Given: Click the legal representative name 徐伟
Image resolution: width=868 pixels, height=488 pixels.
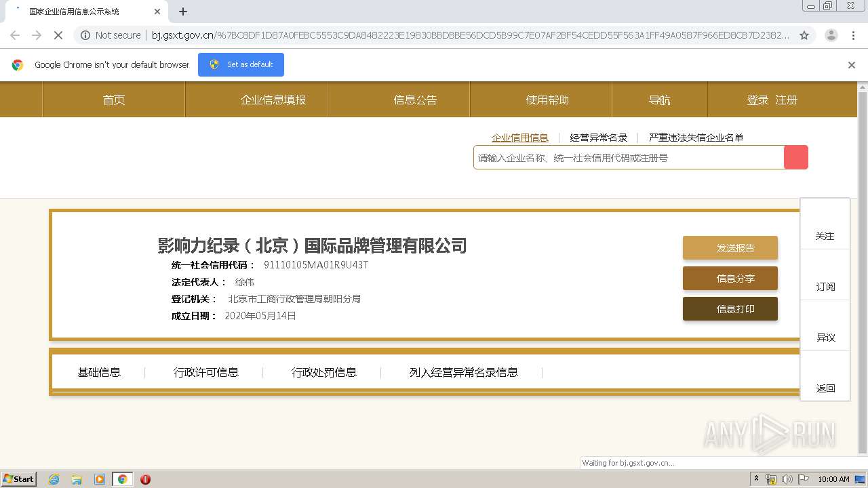Looking at the screenshot, I should [x=244, y=282].
